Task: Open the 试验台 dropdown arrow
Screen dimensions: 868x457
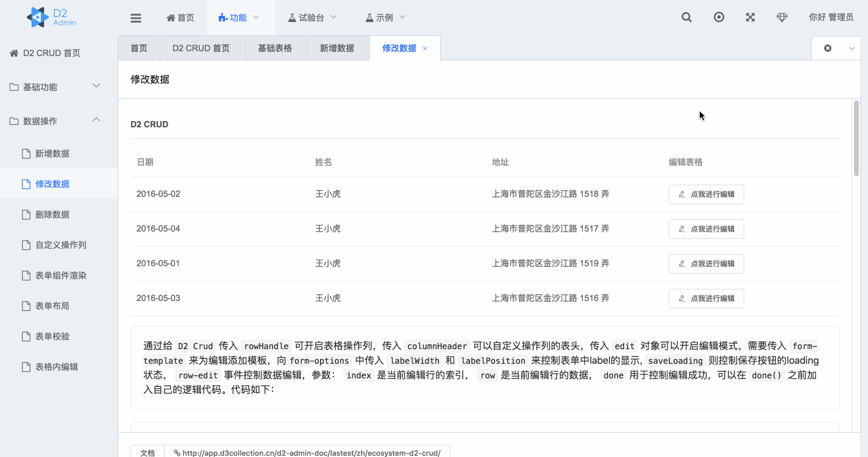Action: [x=333, y=18]
